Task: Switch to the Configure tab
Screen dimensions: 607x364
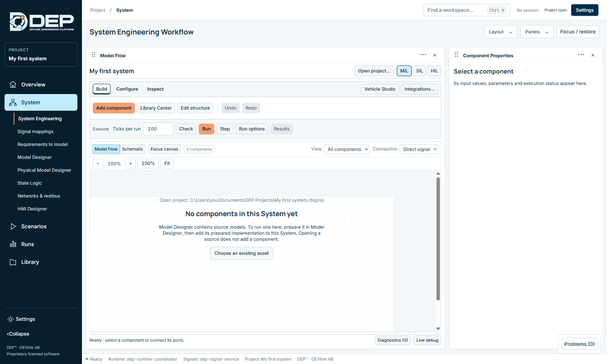Action: 127,89
